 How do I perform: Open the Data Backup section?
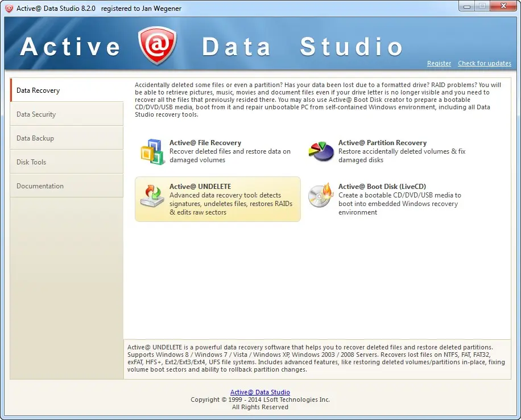click(x=67, y=138)
